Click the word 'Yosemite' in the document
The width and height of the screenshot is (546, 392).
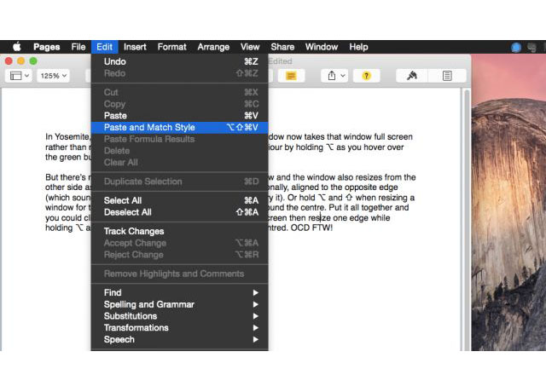coord(72,136)
